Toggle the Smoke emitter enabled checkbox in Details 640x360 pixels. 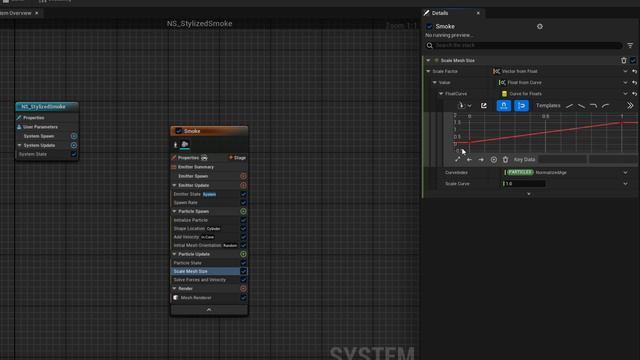(x=429, y=27)
